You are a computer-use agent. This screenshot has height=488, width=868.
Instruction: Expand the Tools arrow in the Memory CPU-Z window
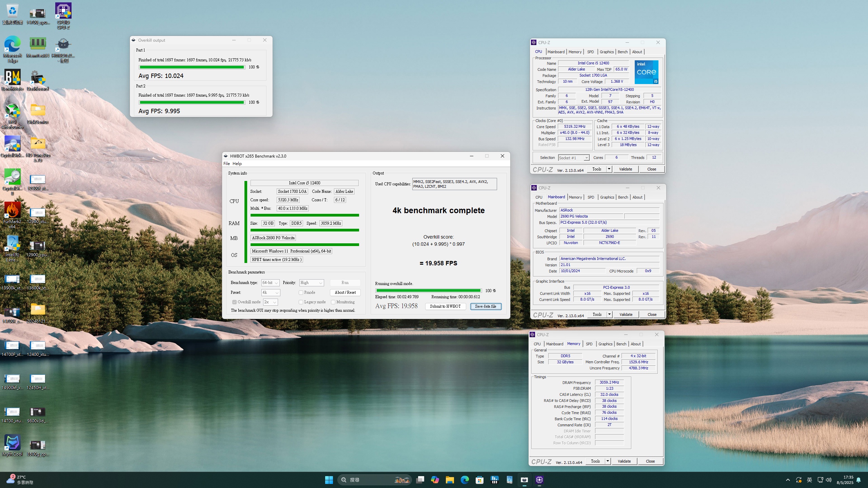click(608, 461)
